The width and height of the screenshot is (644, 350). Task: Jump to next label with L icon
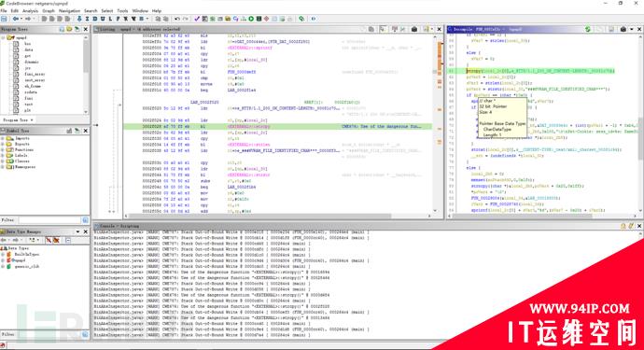[110, 19]
